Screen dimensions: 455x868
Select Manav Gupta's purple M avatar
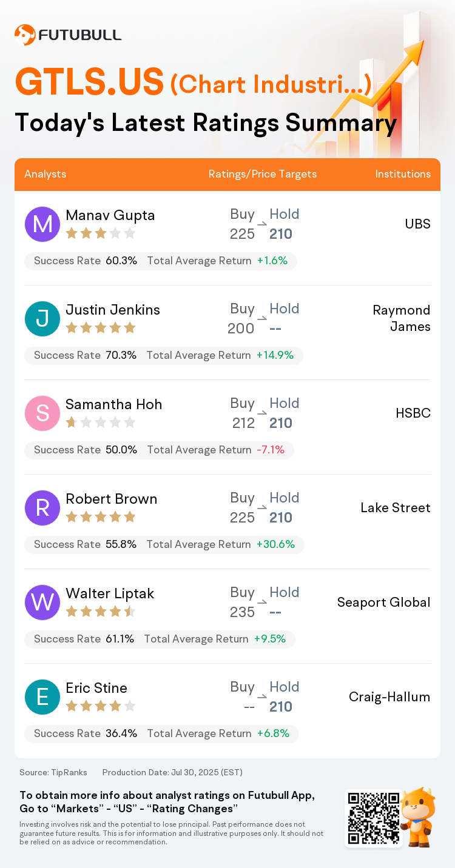(x=42, y=224)
